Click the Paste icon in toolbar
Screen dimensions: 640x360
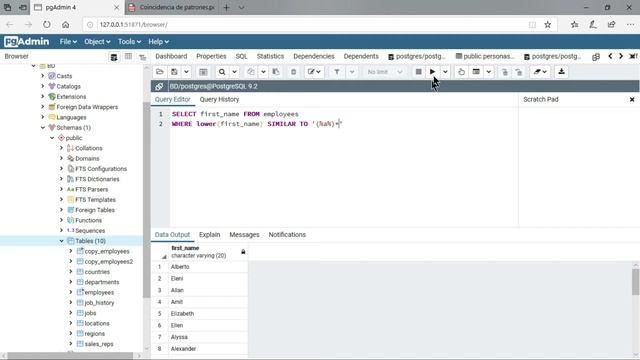276,72
